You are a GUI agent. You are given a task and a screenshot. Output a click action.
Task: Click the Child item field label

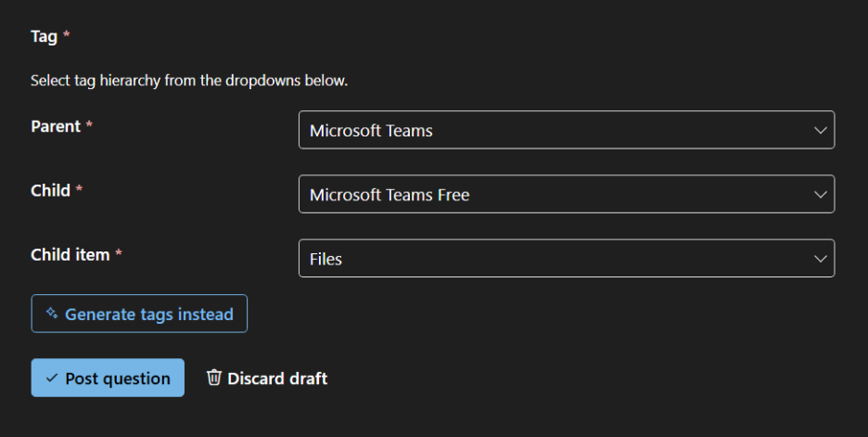pos(70,255)
